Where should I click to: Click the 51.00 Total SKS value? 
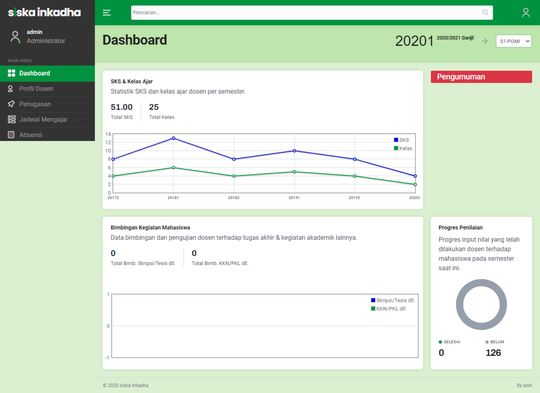(x=122, y=107)
